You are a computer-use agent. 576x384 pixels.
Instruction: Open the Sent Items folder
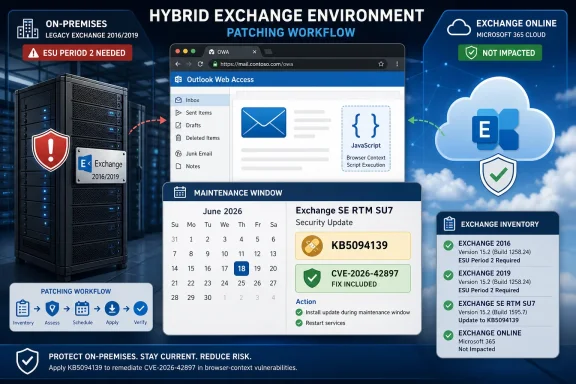point(198,113)
